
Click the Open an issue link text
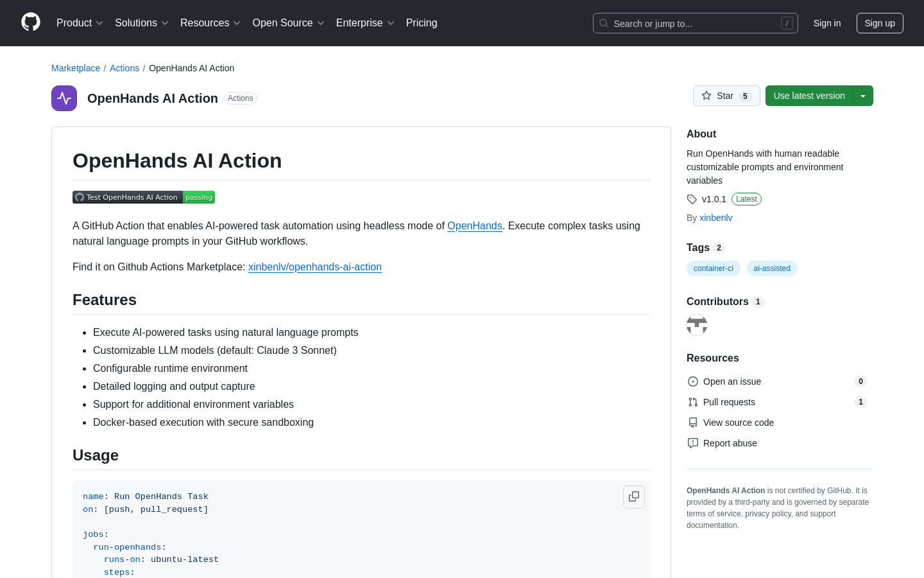(x=732, y=381)
